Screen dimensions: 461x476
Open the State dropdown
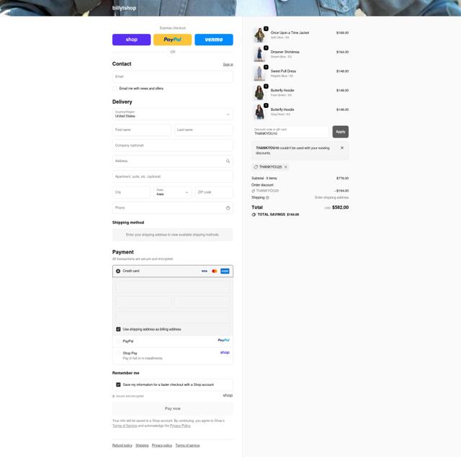(x=172, y=192)
